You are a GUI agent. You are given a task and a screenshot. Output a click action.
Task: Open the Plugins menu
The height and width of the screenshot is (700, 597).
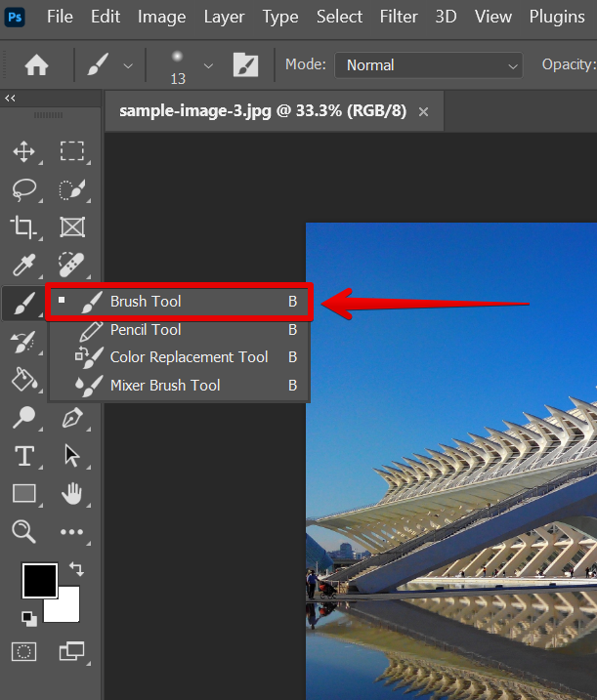(557, 17)
